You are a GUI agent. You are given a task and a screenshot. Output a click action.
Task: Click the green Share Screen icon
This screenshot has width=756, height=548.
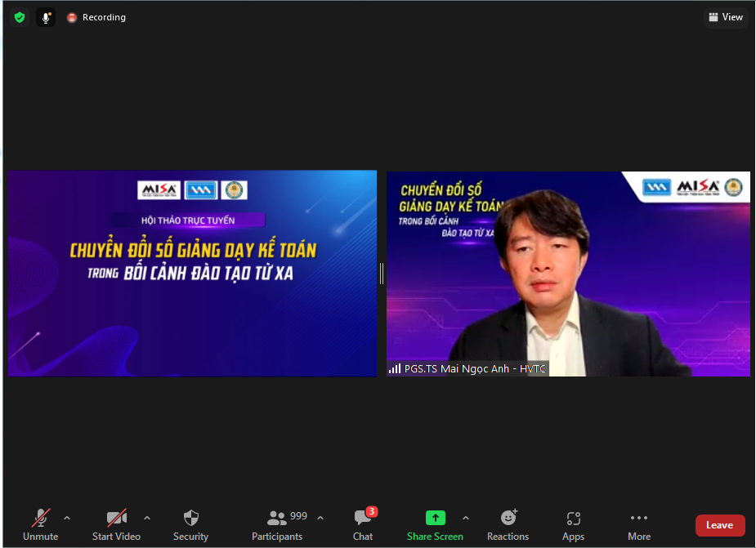[x=435, y=519]
